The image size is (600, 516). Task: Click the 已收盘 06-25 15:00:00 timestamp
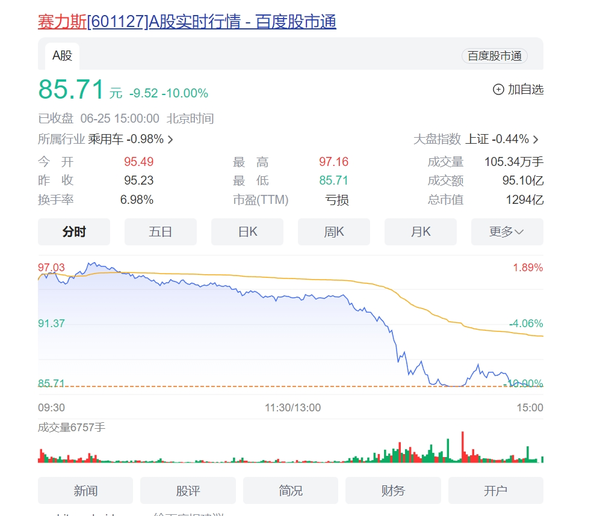(x=99, y=119)
